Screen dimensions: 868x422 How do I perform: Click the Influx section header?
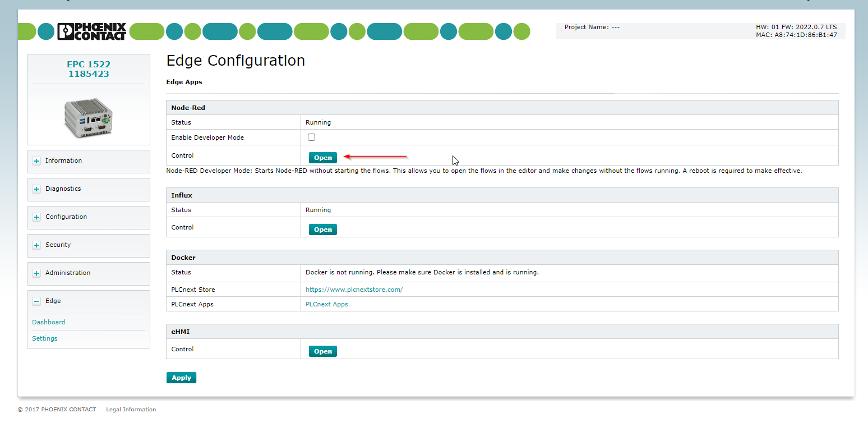coord(502,195)
